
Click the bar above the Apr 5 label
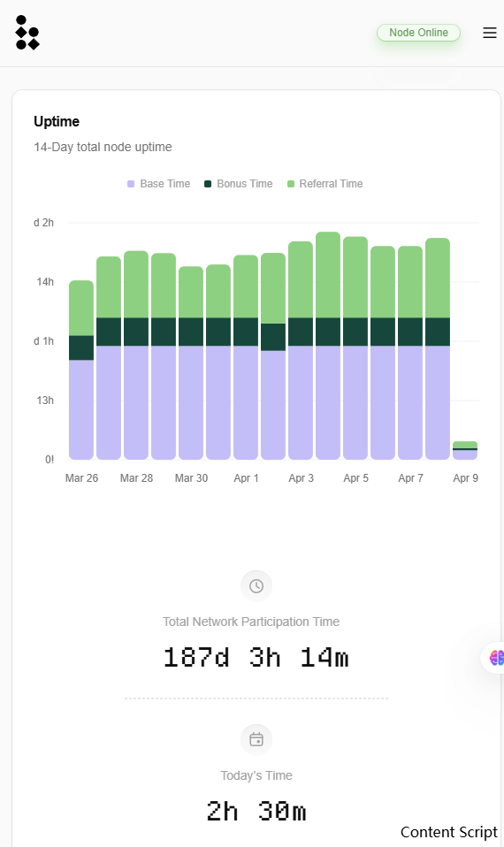[x=355, y=347]
